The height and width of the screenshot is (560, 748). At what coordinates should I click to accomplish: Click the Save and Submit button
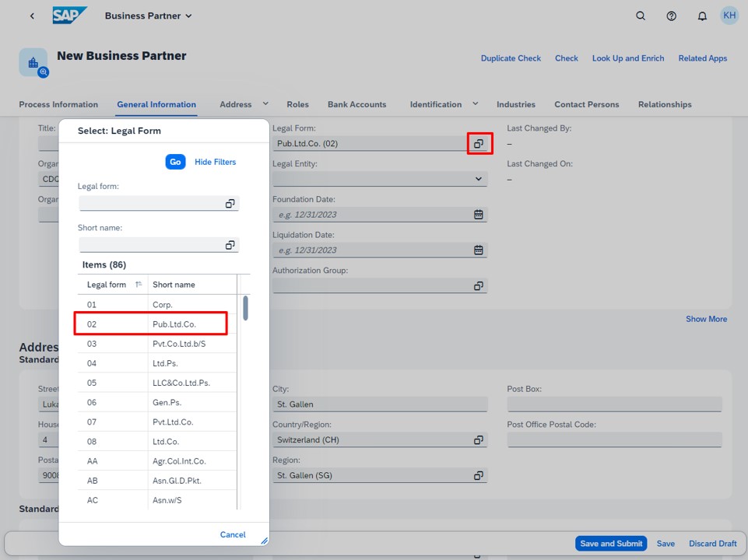(x=611, y=544)
